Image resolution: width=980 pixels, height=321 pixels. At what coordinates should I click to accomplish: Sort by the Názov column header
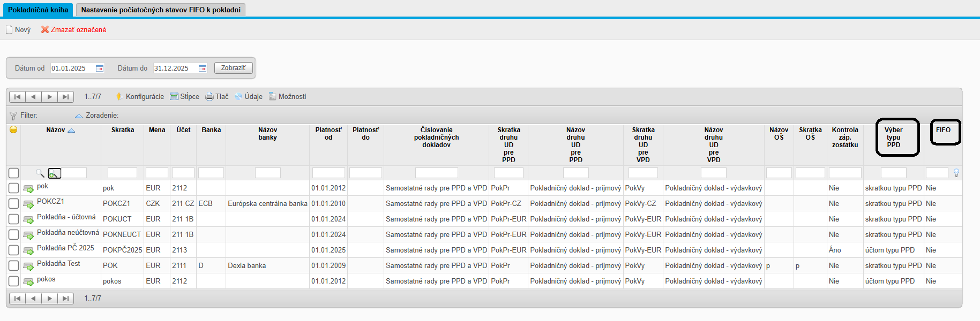[56, 130]
